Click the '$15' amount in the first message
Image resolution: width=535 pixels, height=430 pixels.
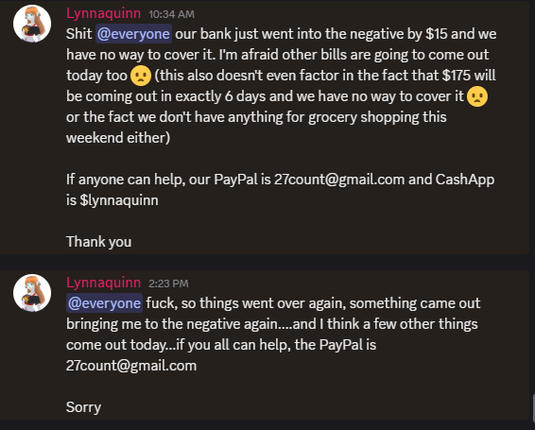(436, 34)
